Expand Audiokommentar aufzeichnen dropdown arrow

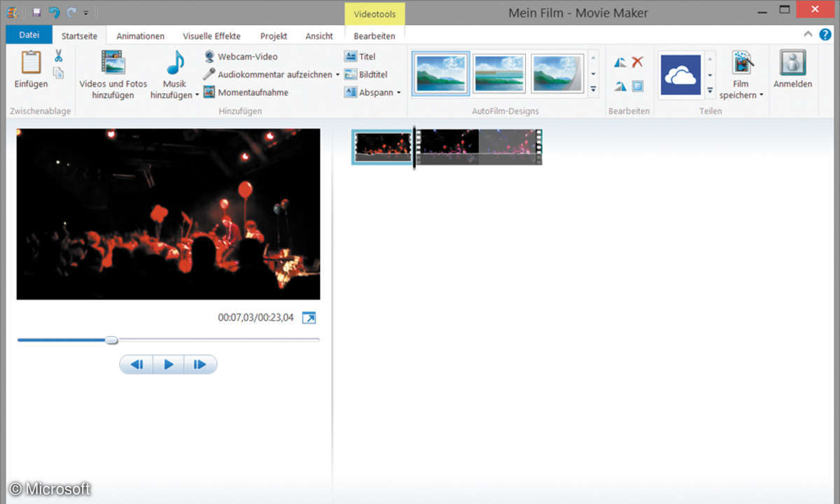click(337, 74)
